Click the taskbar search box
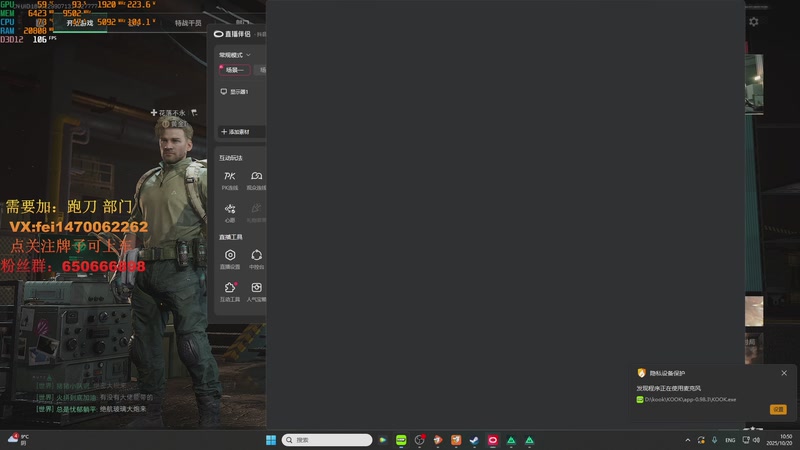 pyautogui.click(x=327, y=440)
